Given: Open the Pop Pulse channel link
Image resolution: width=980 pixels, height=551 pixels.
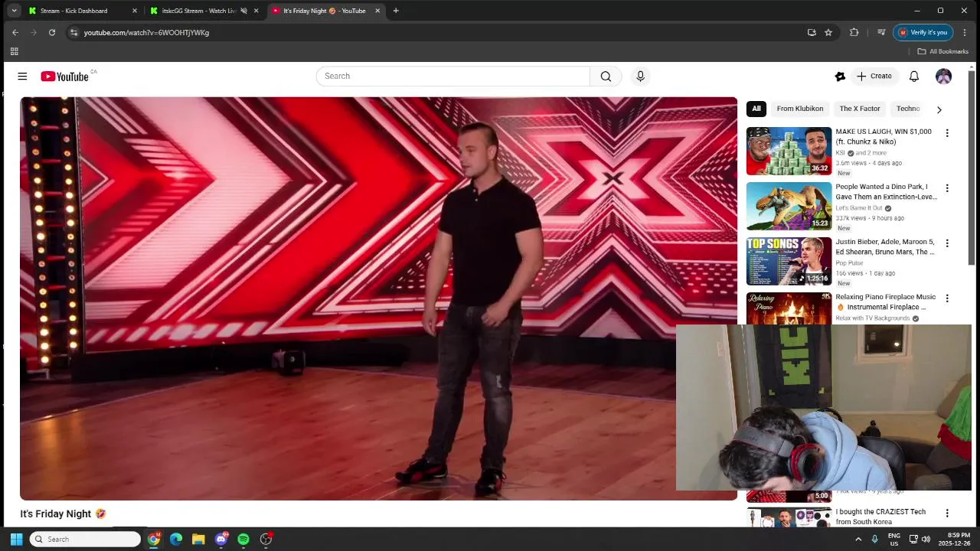Looking at the screenshot, I should click(x=849, y=263).
